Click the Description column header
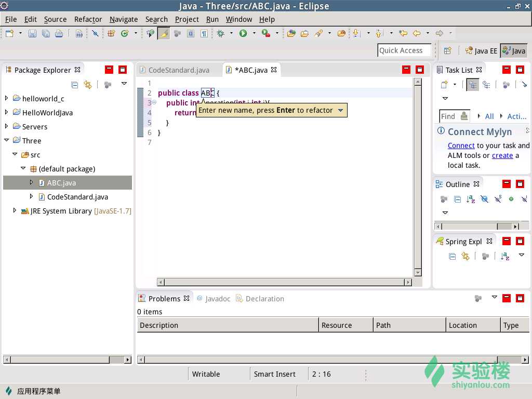 [228, 325]
